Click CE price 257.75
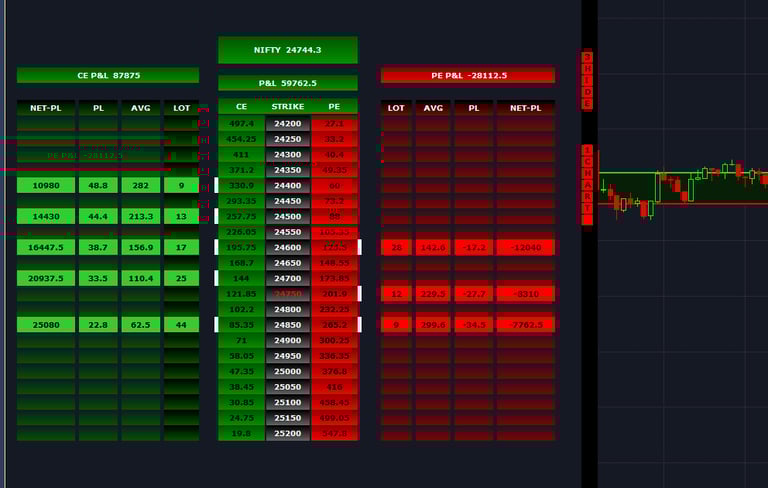This screenshot has width=768, height=488. click(x=241, y=217)
